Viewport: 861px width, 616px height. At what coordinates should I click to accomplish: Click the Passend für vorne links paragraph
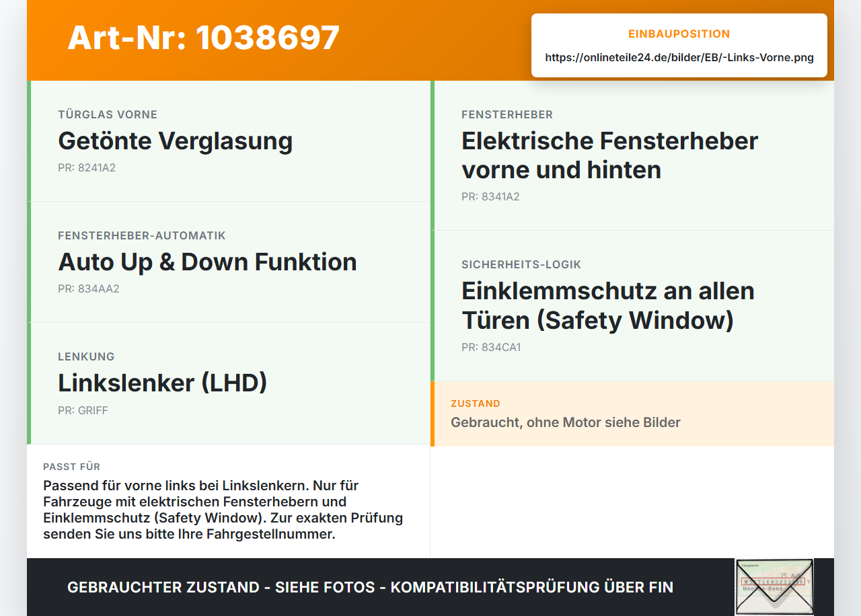click(x=223, y=510)
